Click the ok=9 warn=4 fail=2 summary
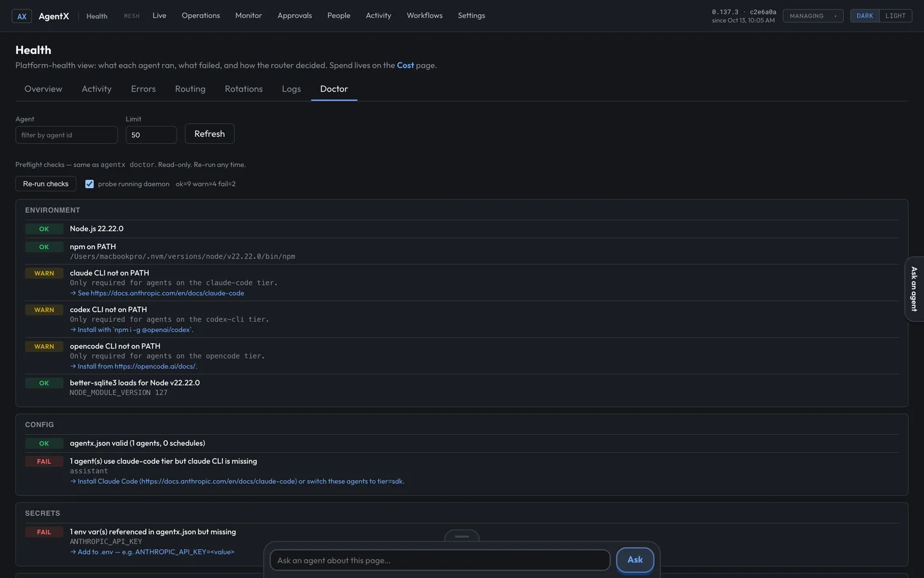 (x=205, y=184)
